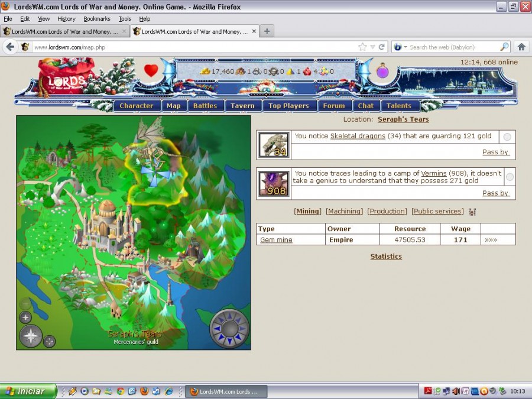
Task: Select the Vermins camp radio button
Action: pyautogui.click(x=510, y=177)
